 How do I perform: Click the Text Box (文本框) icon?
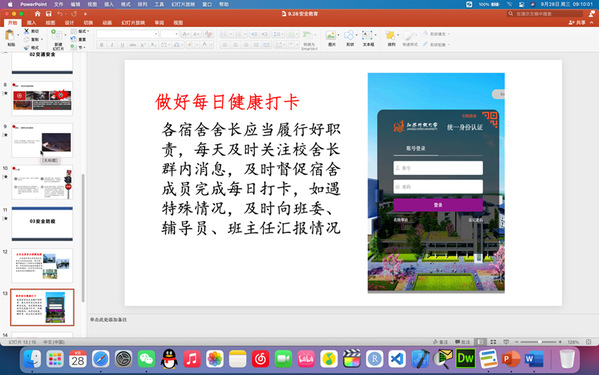[x=367, y=36]
